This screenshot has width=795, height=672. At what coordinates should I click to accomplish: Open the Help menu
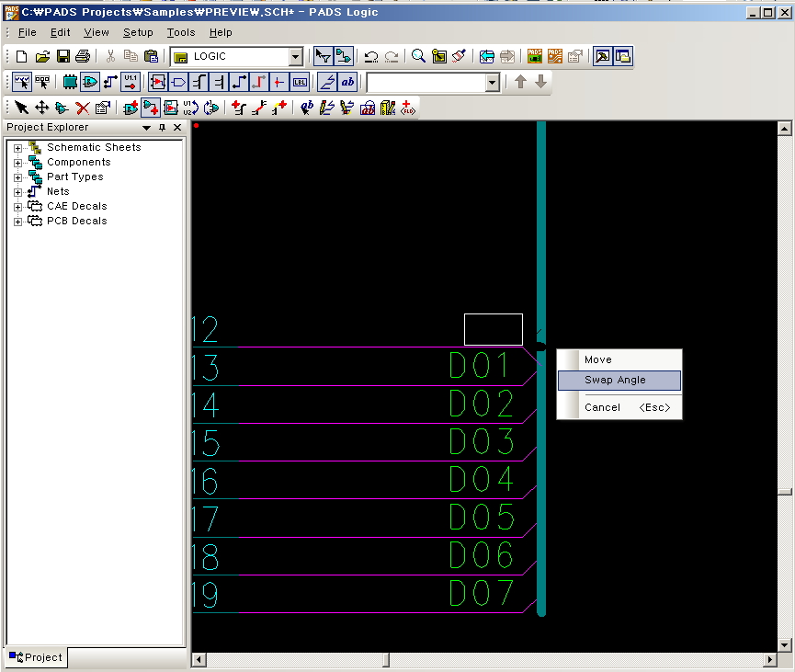point(221,32)
